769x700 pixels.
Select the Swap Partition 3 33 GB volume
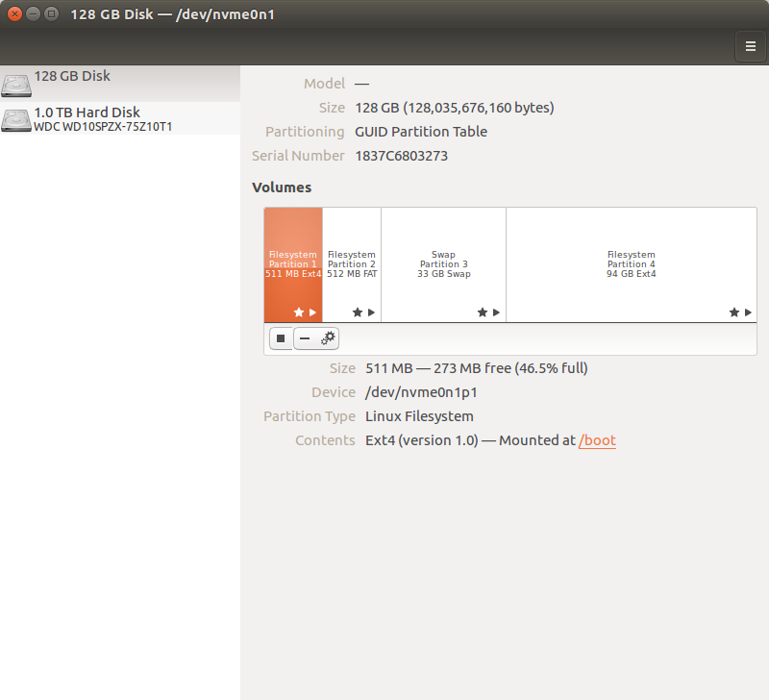(x=443, y=264)
